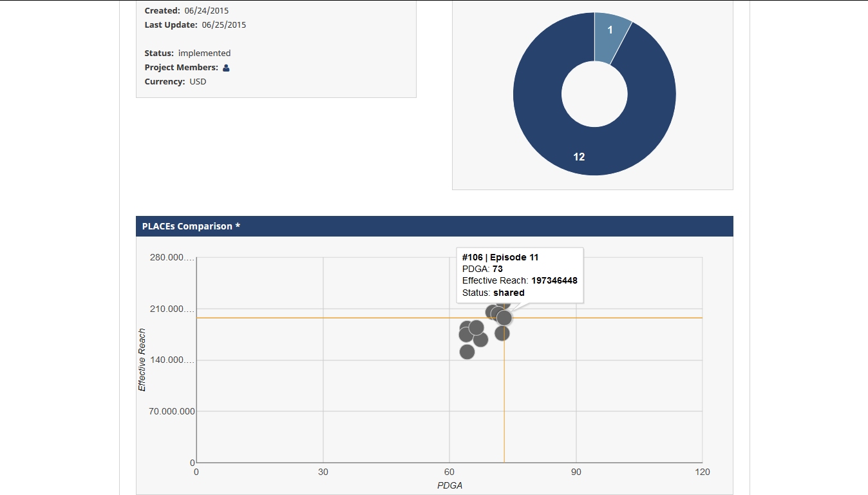Click the 30 tick on the PDGA axis

(x=323, y=472)
